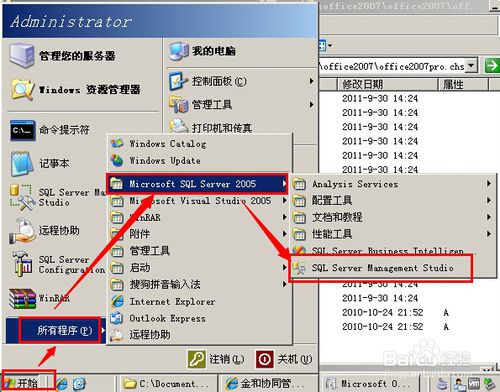Click Windows Catalog icon in programs list
This screenshot has height=392, width=500.
pyautogui.click(x=117, y=144)
